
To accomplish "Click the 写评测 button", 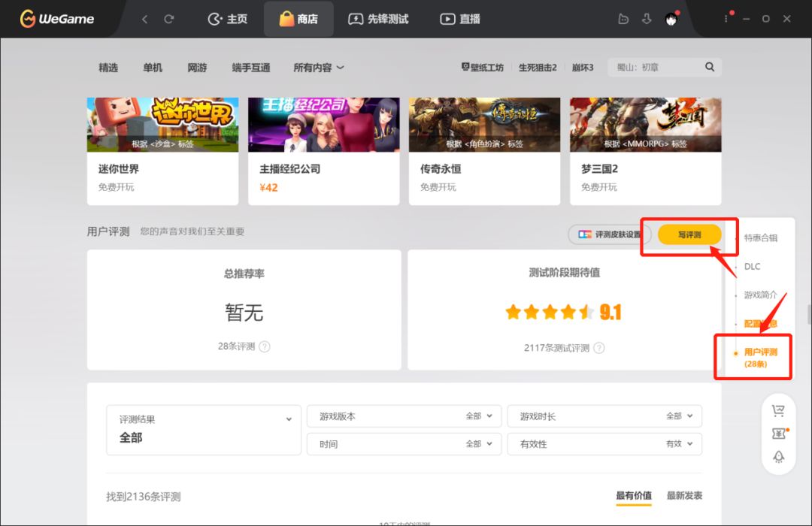I will pyautogui.click(x=689, y=234).
